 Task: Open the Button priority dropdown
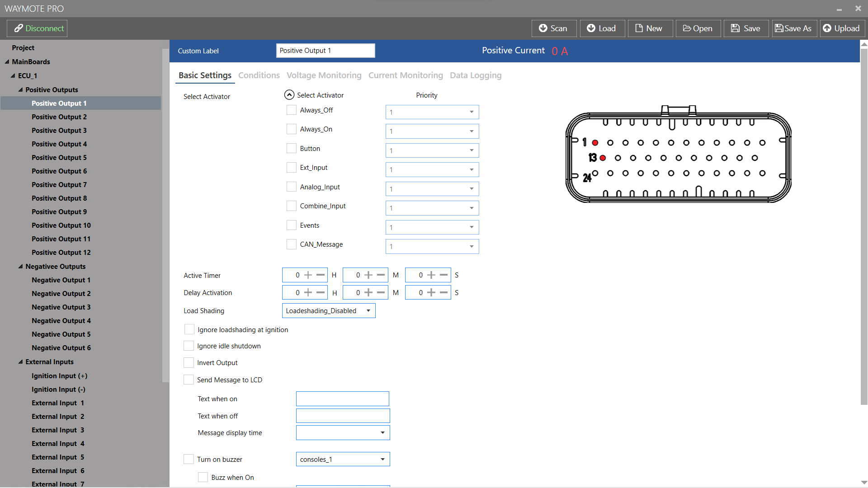[432, 150]
